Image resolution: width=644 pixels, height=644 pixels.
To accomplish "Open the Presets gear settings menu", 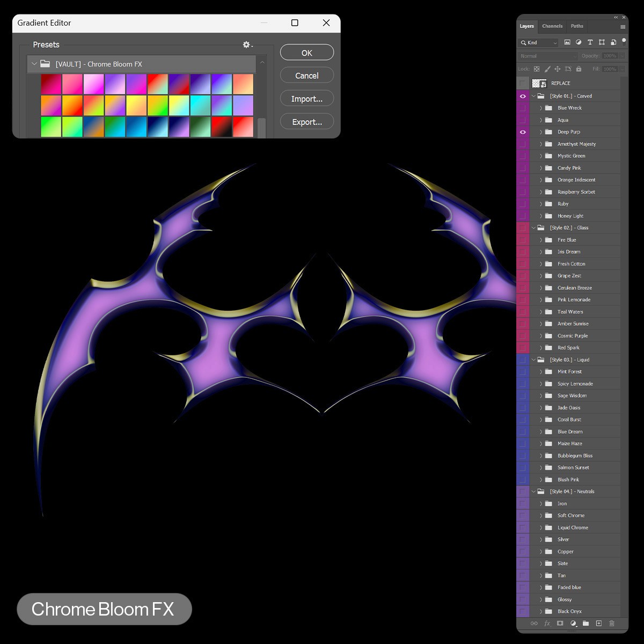I will tap(247, 45).
